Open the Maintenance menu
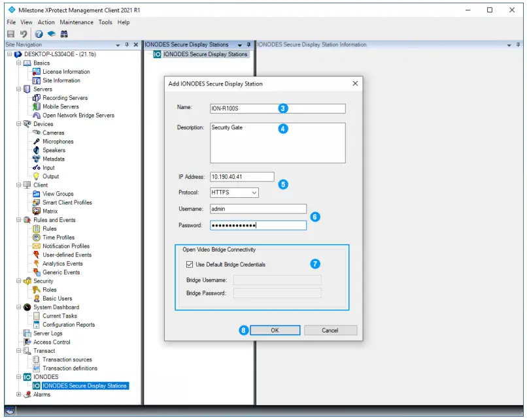 (76, 22)
